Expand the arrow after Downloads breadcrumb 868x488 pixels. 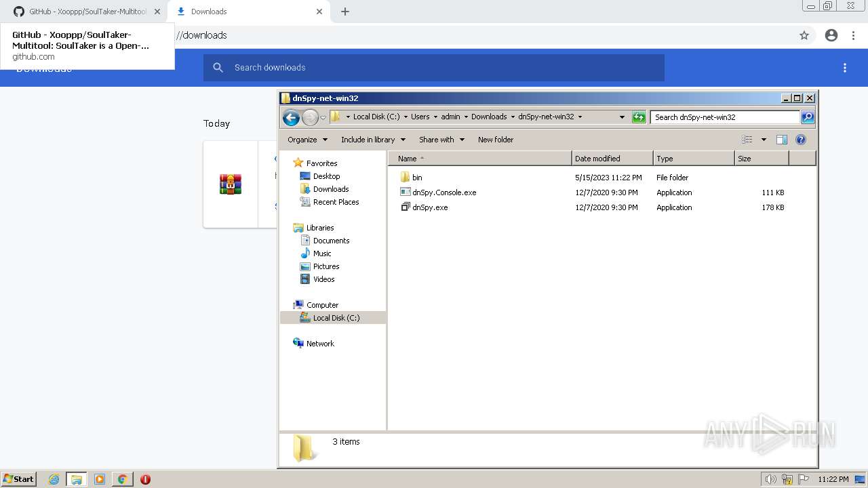513,117
